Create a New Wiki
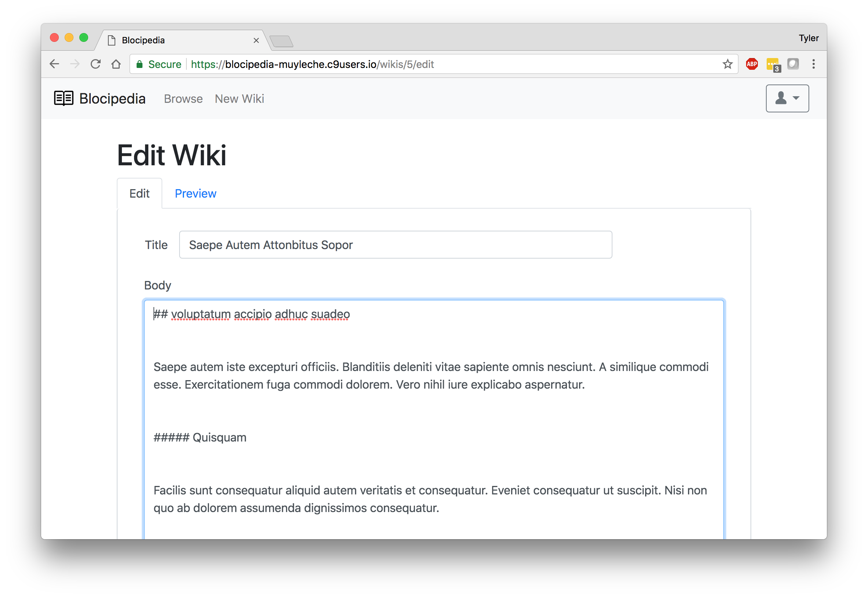This screenshot has height=598, width=868. click(239, 98)
